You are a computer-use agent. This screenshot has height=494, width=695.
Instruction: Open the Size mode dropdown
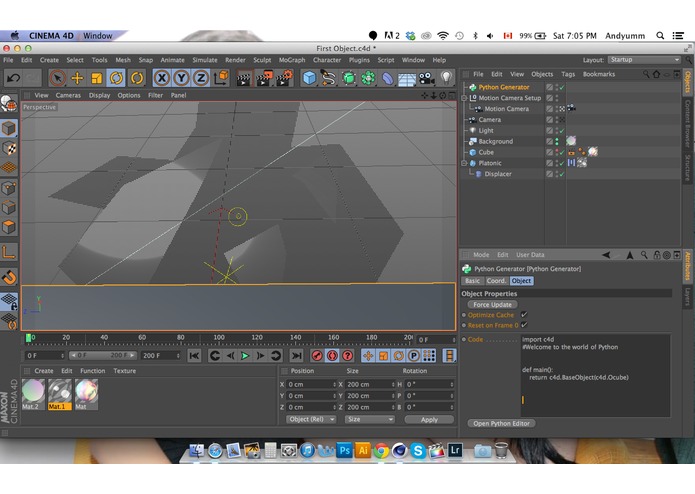coord(370,419)
